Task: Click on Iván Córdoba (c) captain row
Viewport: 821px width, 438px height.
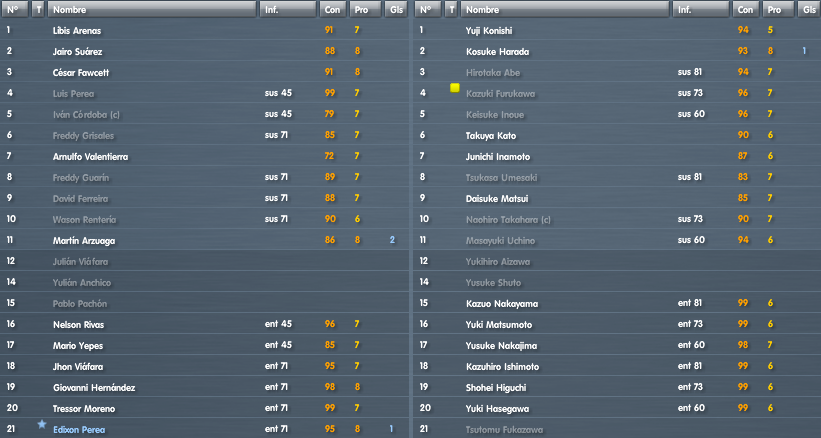Action: click(204, 114)
